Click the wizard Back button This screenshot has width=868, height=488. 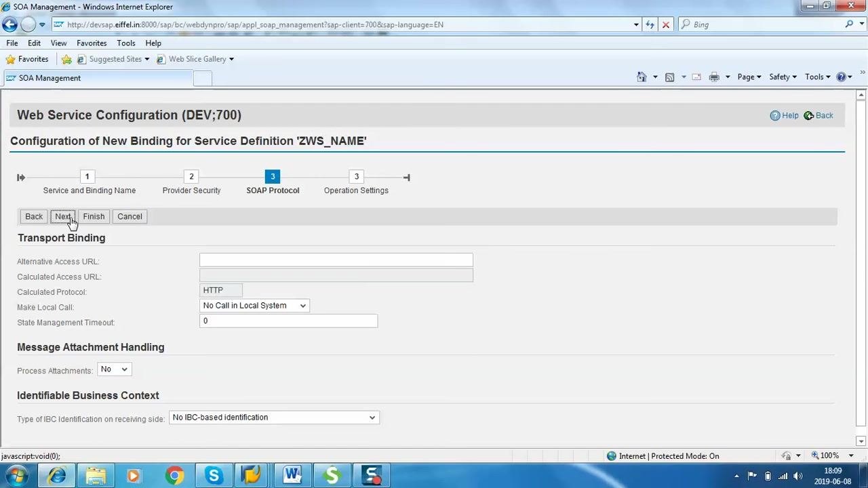34,216
